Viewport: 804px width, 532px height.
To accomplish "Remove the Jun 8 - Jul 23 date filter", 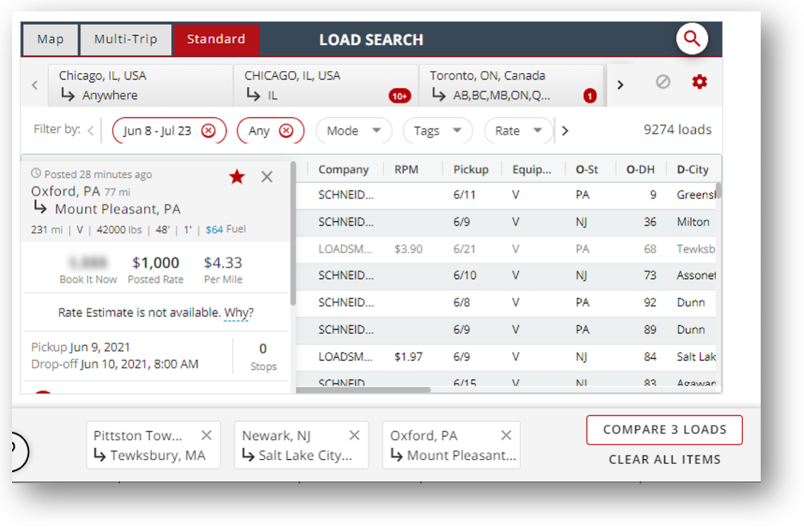I will pos(208,131).
